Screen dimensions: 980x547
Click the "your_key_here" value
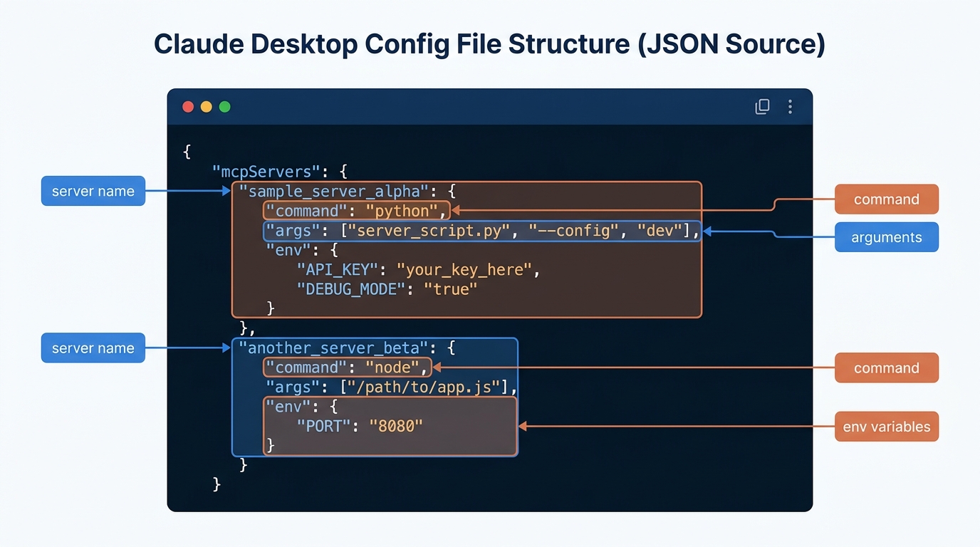click(464, 270)
